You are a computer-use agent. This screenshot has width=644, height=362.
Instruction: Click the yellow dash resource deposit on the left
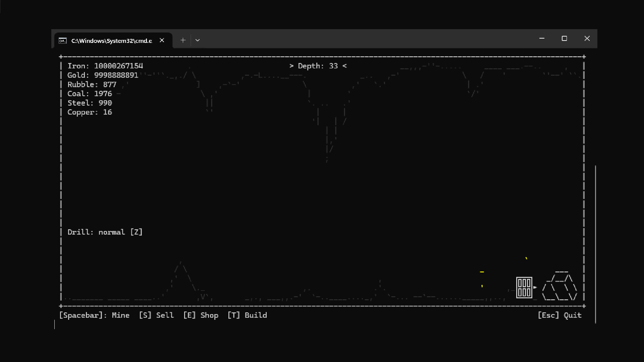click(482, 272)
